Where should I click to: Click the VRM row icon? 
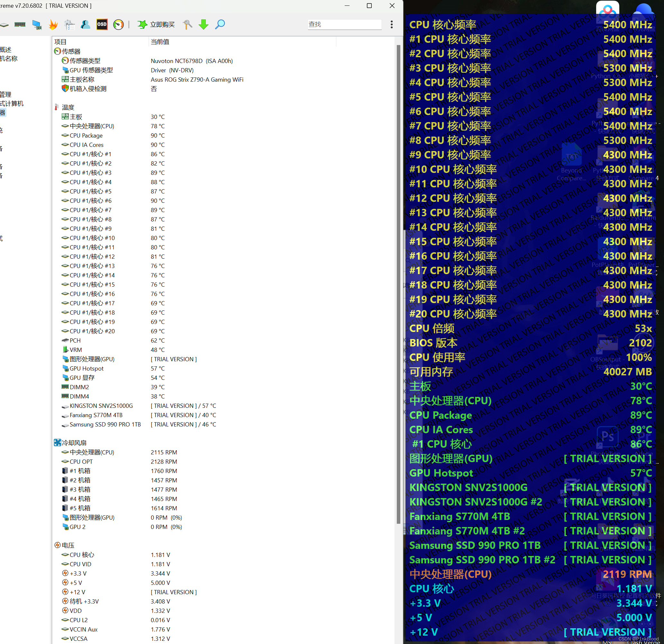(65, 349)
